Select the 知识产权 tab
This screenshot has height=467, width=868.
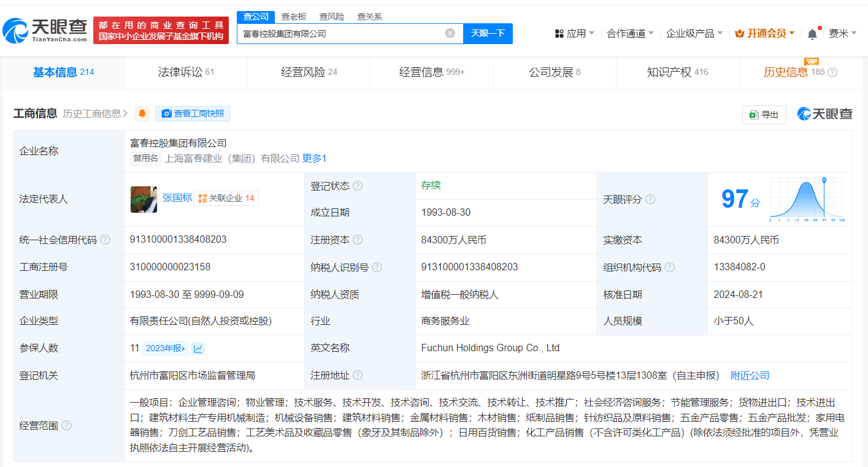pos(677,72)
